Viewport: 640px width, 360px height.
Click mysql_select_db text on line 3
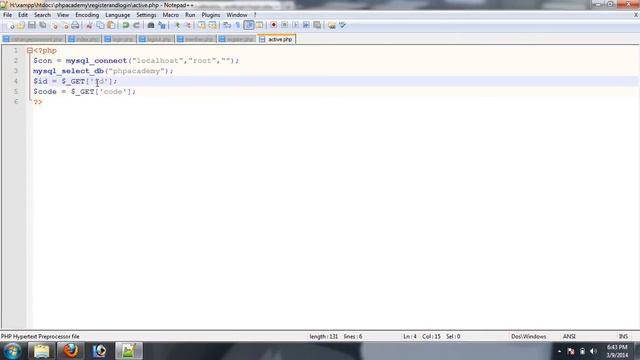coord(68,71)
